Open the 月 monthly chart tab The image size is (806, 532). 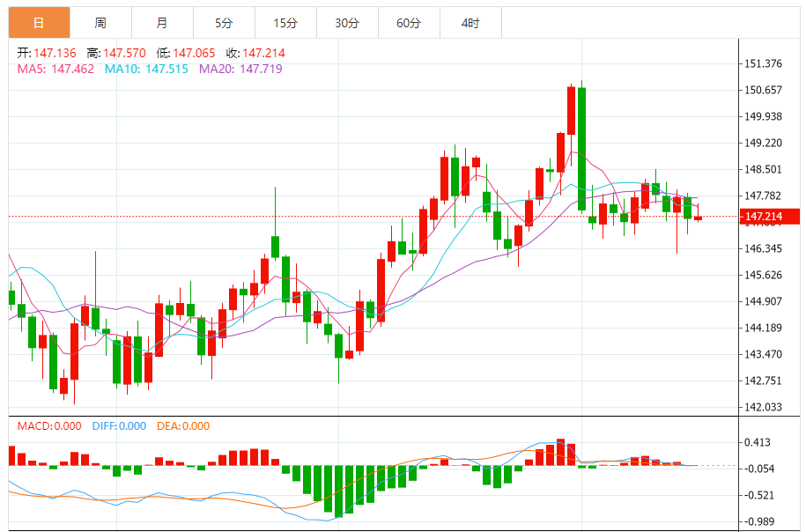162,23
